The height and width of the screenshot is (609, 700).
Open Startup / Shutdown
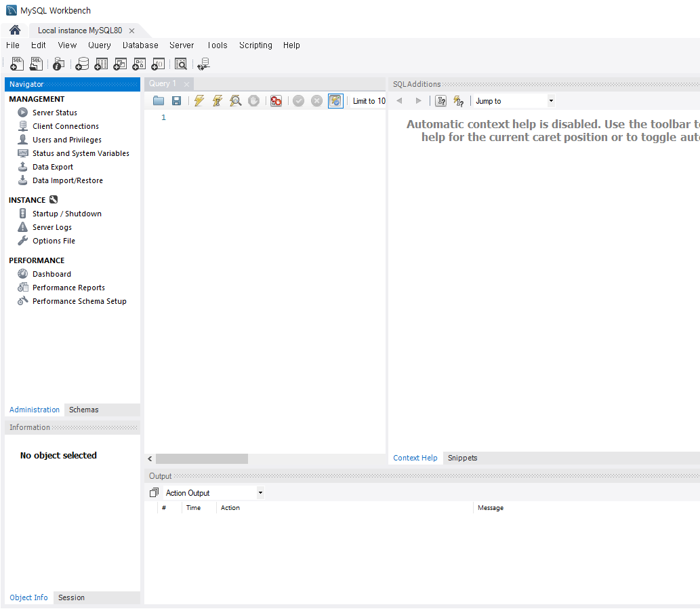coord(67,214)
